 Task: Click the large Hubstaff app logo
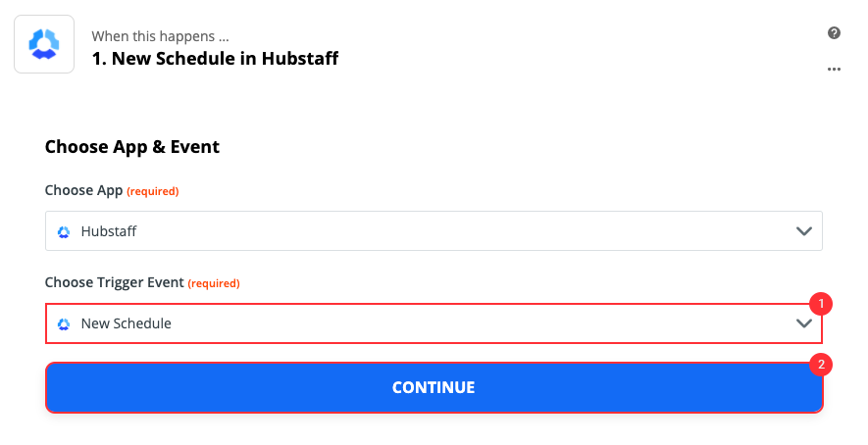pos(45,45)
